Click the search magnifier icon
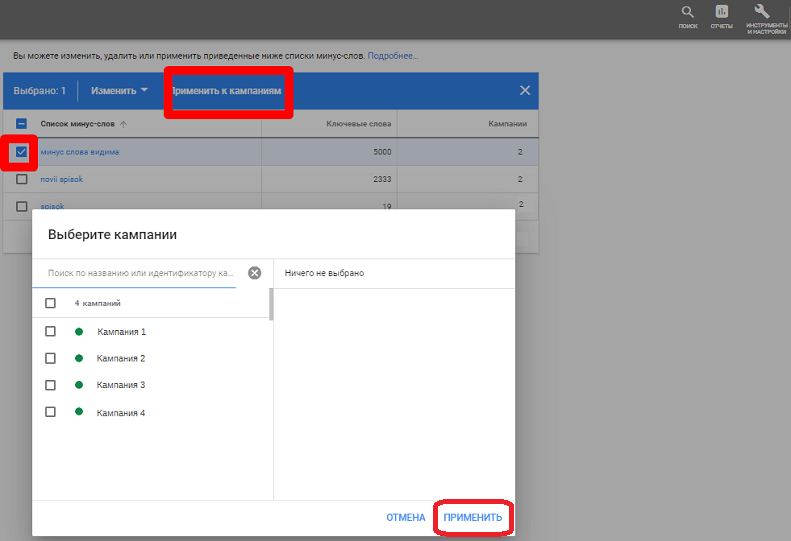 [x=687, y=12]
